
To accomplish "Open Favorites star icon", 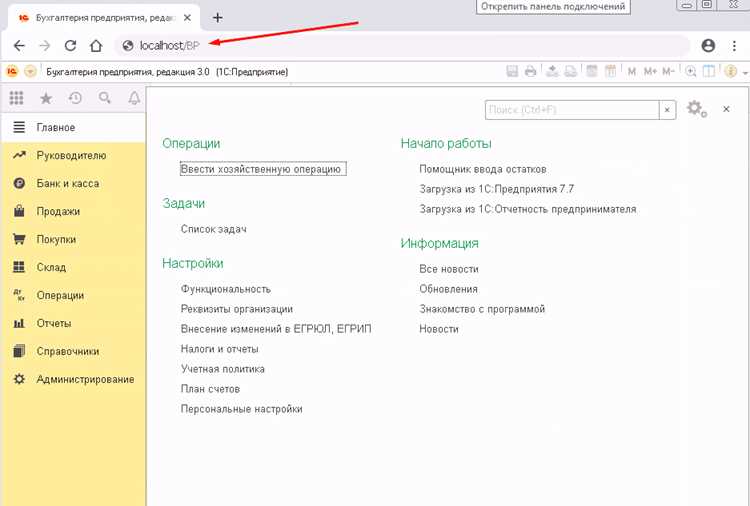I will [x=46, y=98].
